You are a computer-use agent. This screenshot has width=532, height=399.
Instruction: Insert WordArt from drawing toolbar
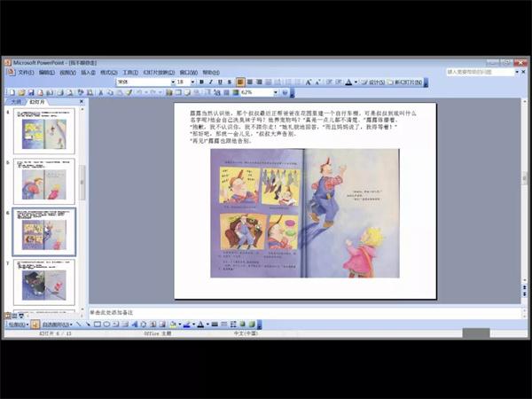[135, 325]
